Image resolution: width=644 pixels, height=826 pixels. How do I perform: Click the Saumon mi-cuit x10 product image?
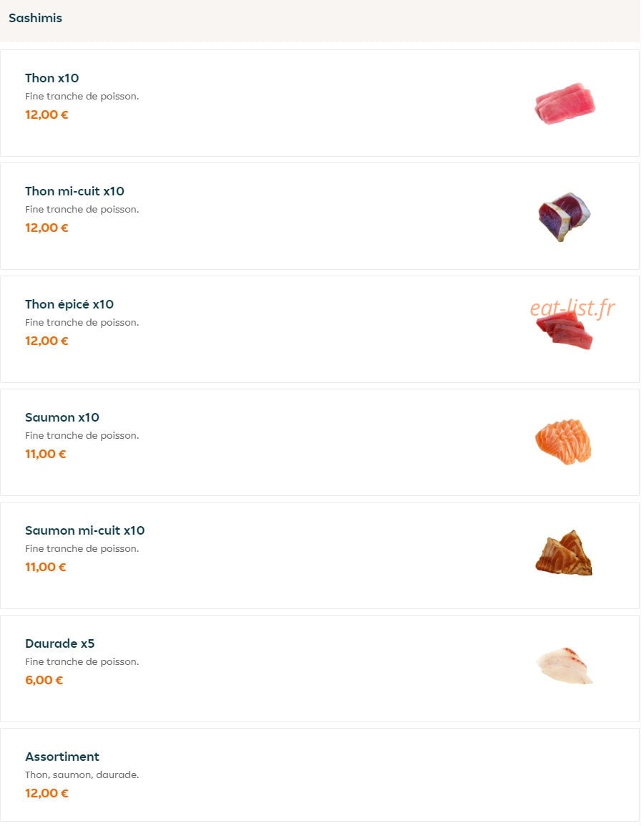[x=563, y=553]
